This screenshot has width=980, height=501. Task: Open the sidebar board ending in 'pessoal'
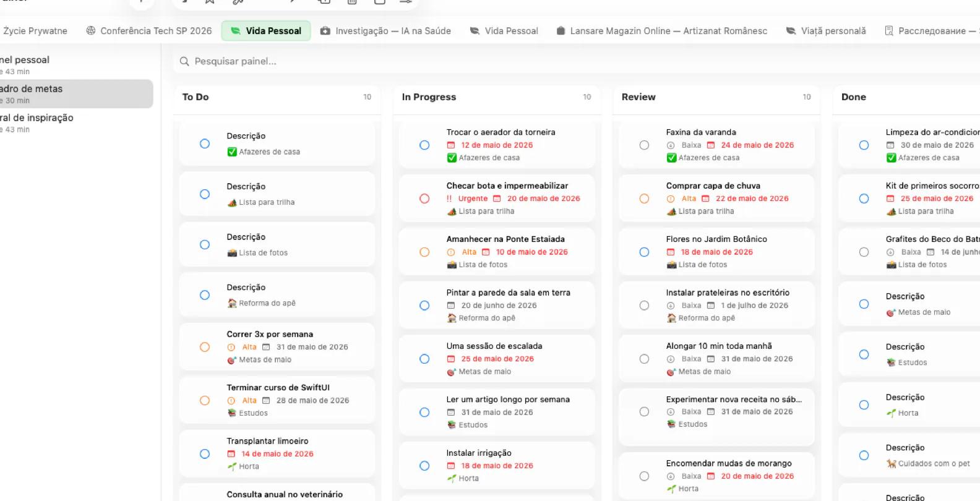click(75, 65)
